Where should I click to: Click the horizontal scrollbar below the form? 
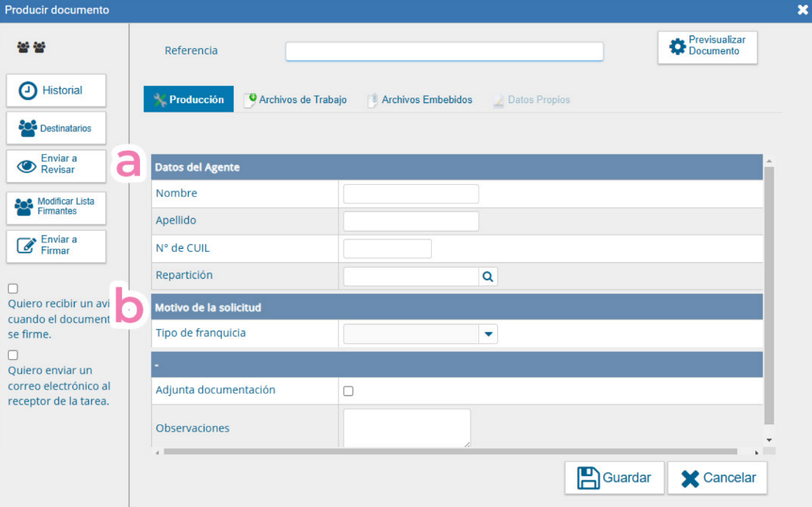pyautogui.click(x=450, y=452)
